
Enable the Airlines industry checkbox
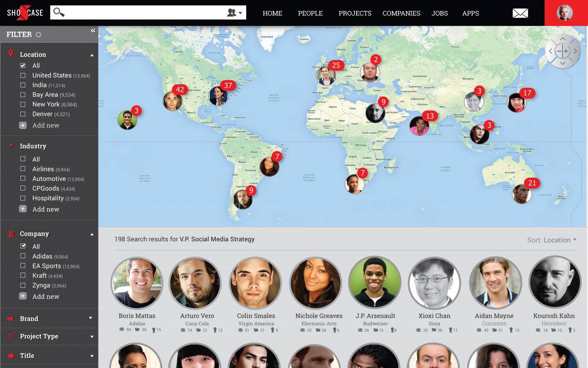tap(23, 169)
